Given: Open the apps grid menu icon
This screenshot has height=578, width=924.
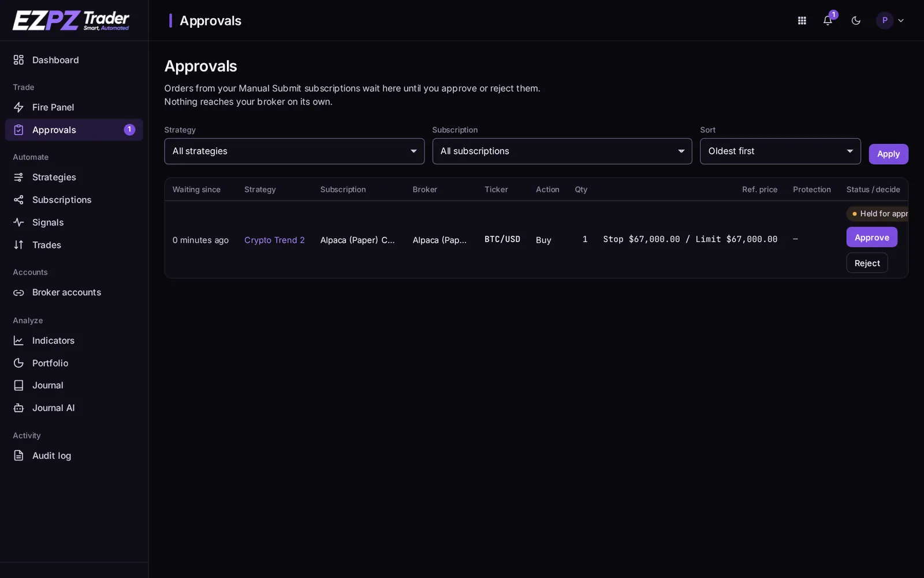Looking at the screenshot, I should pyautogui.click(x=802, y=21).
